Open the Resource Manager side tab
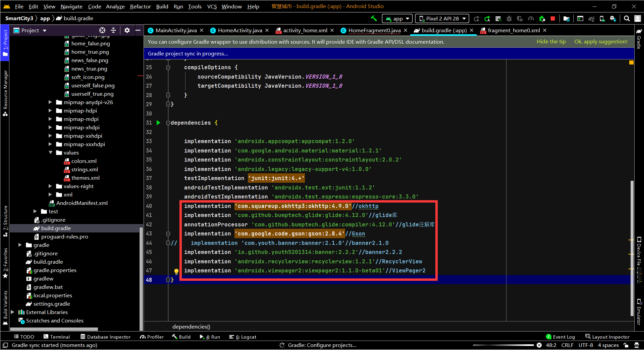 (x=5, y=93)
